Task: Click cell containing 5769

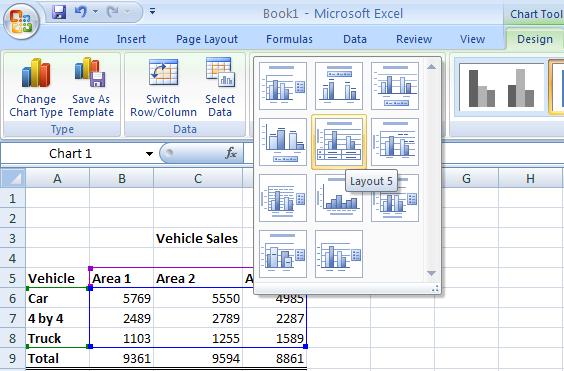Action: (x=122, y=298)
